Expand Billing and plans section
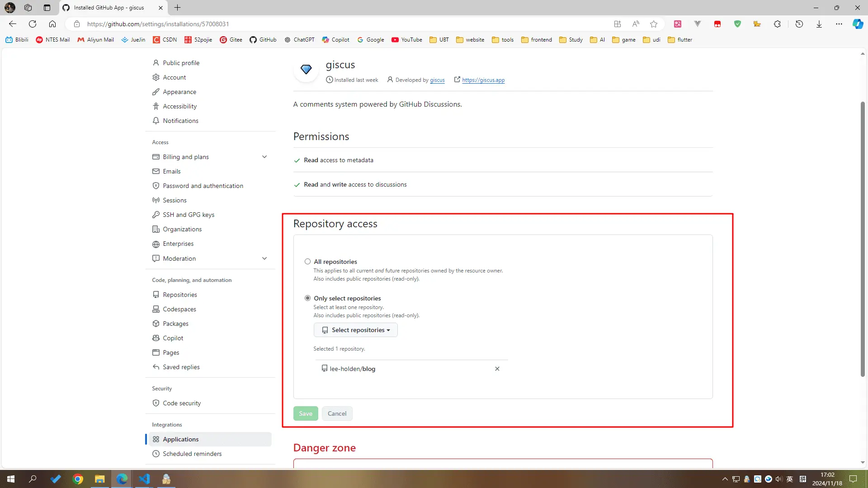The width and height of the screenshot is (868, 488). click(x=264, y=157)
